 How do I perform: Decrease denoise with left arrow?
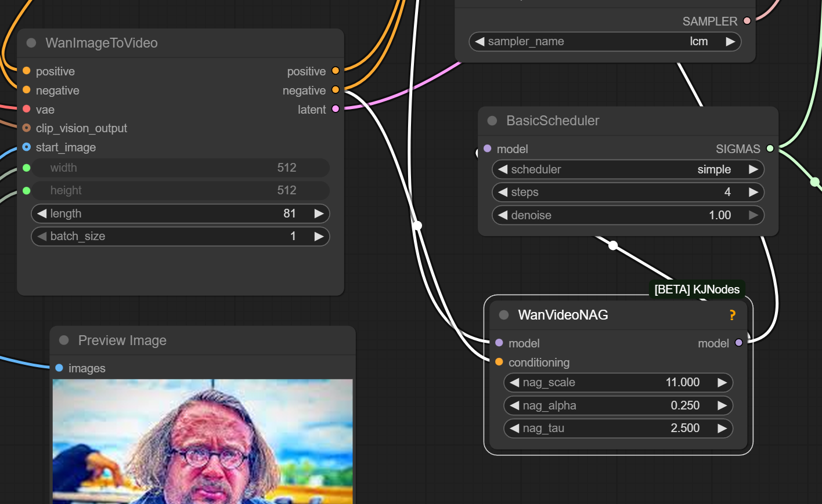pos(503,215)
